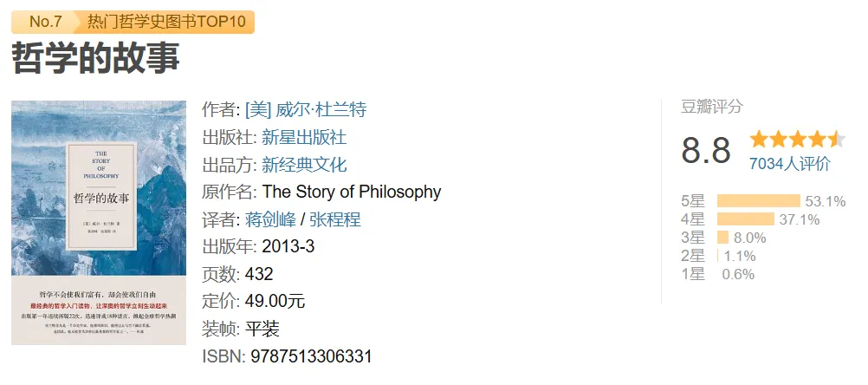Click the book title 哲学的故事
This screenshot has height=385, width=868.
click(x=95, y=57)
